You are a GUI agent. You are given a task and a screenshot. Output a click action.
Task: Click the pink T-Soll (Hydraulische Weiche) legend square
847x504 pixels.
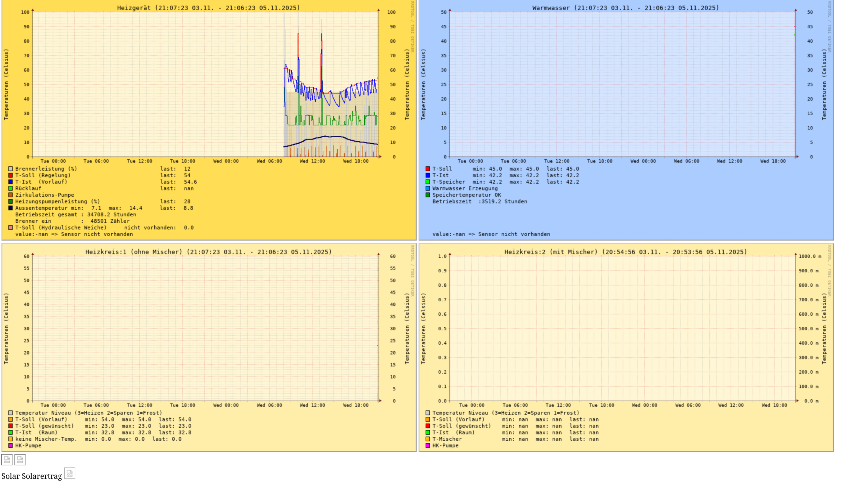click(11, 228)
